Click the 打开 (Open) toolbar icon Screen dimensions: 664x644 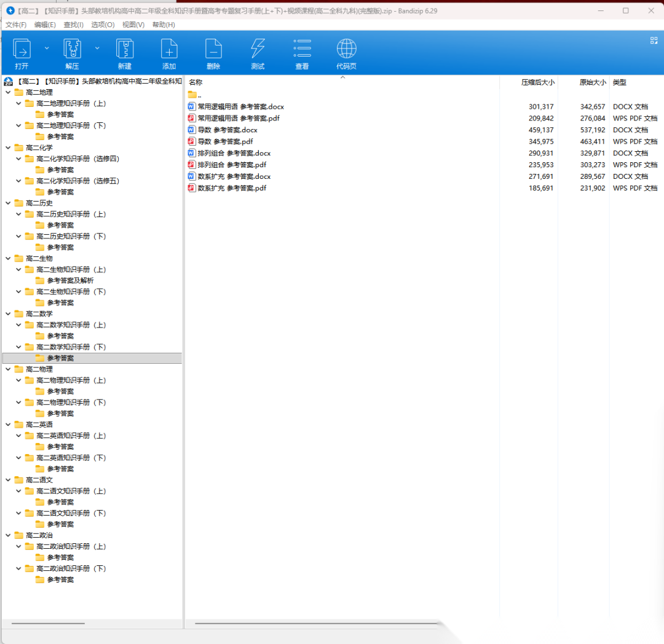pos(22,49)
